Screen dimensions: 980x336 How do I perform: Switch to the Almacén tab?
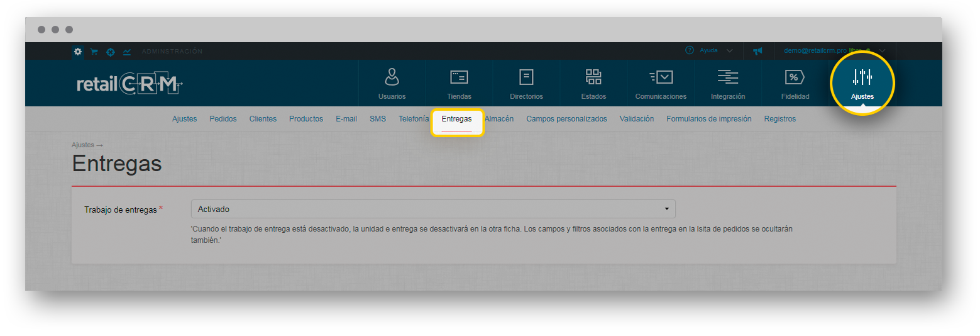(x=499, y=119)
